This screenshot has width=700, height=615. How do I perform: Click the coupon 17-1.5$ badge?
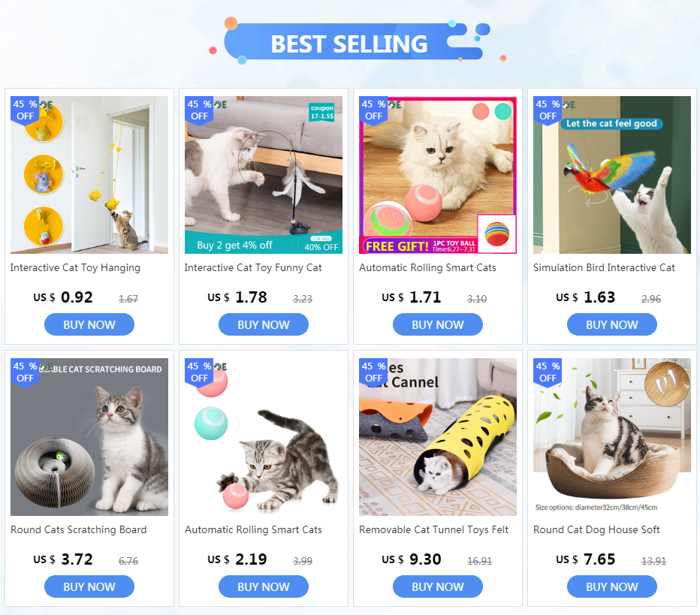click(x=322, y=112)
